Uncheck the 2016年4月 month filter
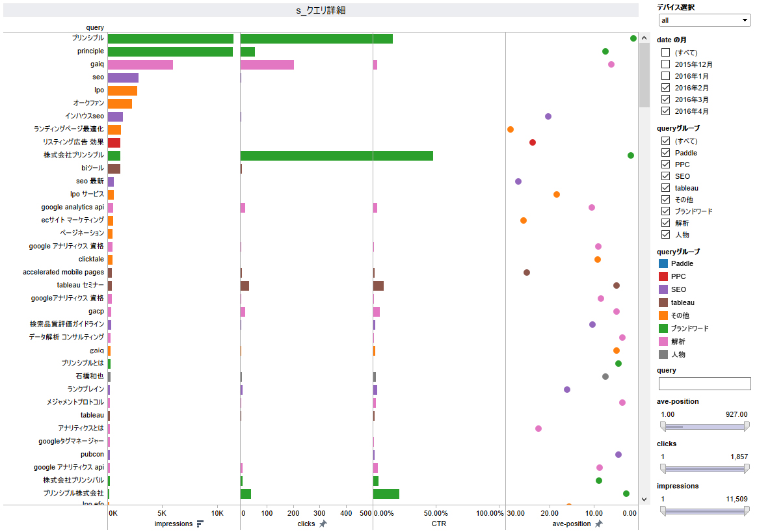 click(665, 111)
